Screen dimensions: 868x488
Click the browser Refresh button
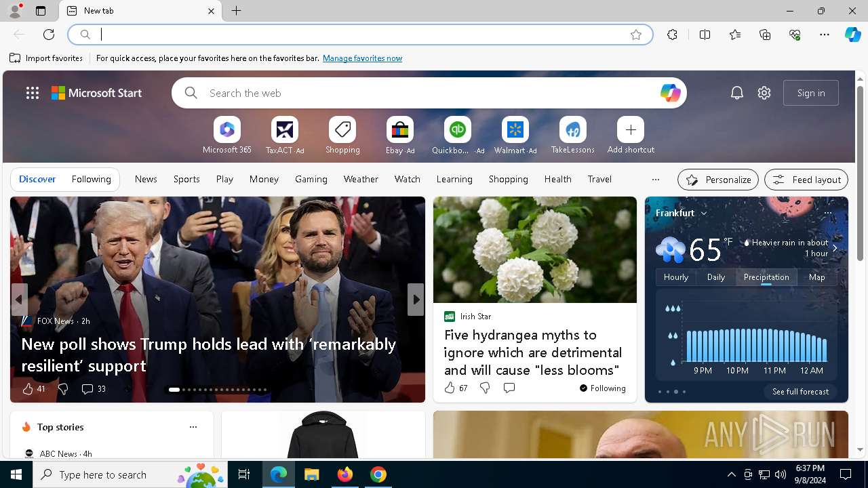click(49, 35)
